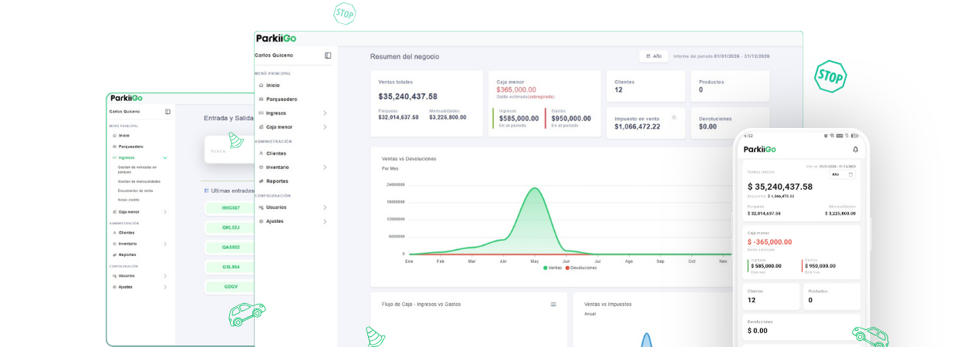The width and height of the screenshot is (980, 347).
Task: Click the Devoluciones $0.00 card in center dashboard
Action: (730, 123)
